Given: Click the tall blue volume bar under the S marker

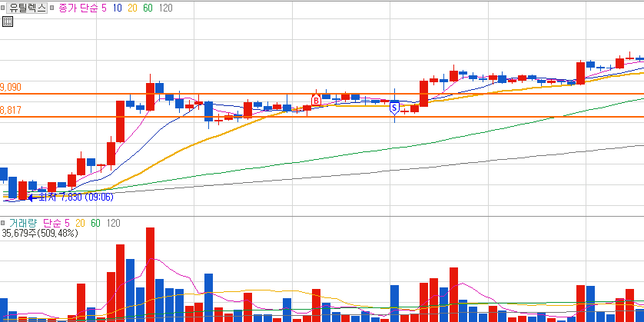Looking at the screenshot, I should point(394,304).
